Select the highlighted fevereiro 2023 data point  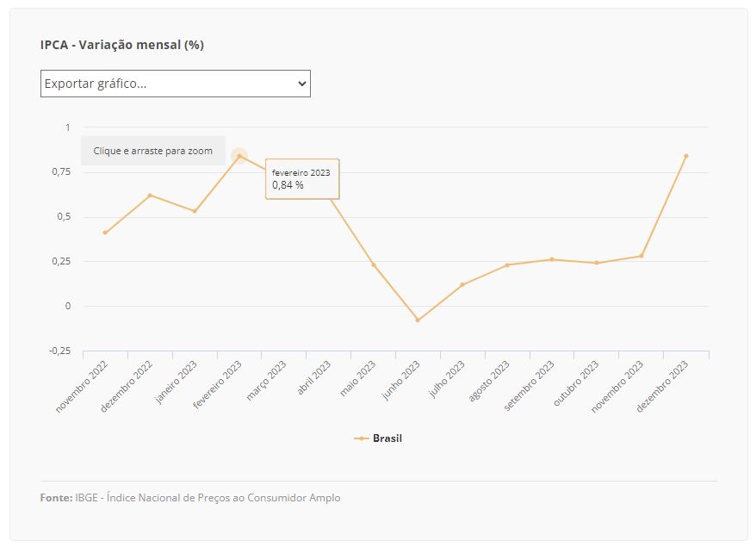(239, 156)
